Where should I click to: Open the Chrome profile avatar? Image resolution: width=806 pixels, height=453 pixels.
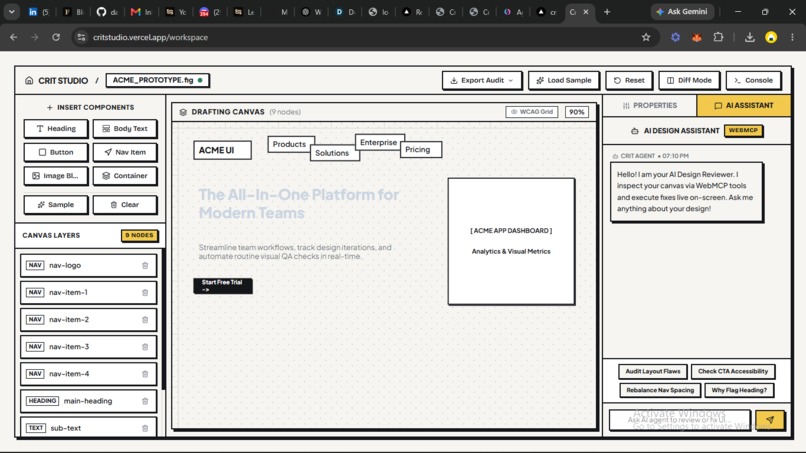tap(771, 37)
